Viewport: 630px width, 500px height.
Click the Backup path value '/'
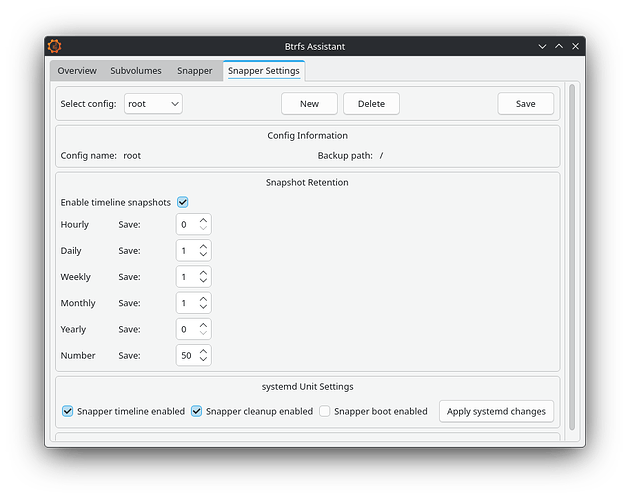point(381,156)
